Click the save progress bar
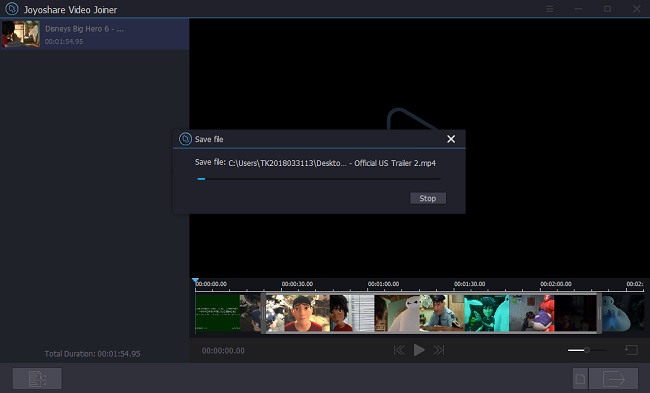Screen dimensions: 650x393 pos(318,179)
